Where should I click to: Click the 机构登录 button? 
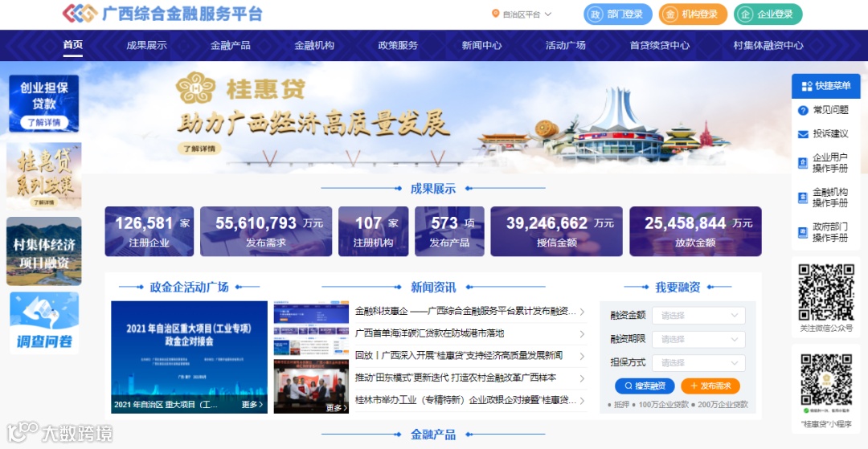pos(693,14)
